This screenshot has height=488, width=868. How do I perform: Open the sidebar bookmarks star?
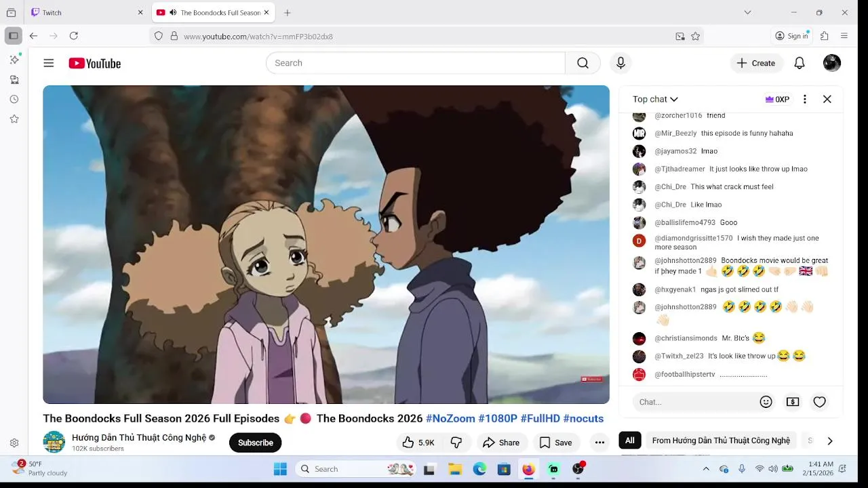14,119
